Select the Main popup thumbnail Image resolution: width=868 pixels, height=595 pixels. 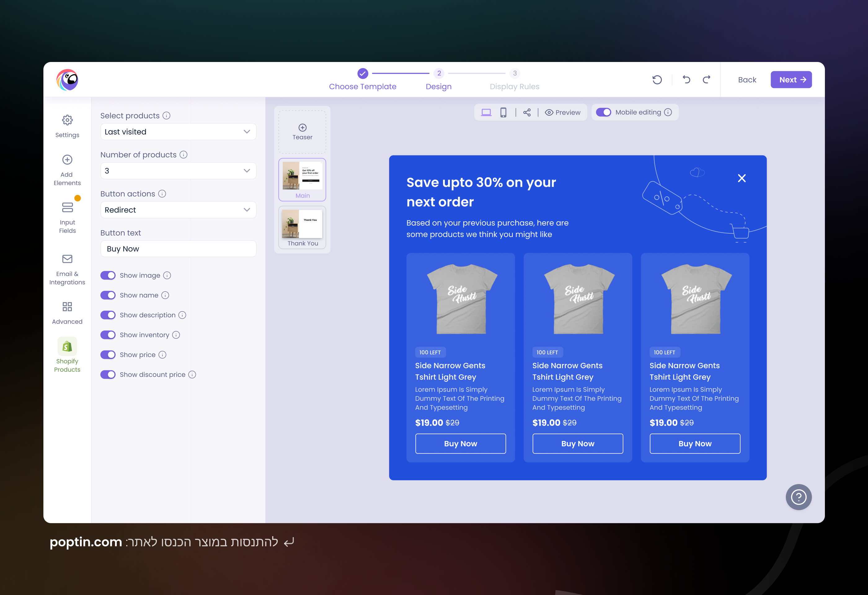point(302,179)
